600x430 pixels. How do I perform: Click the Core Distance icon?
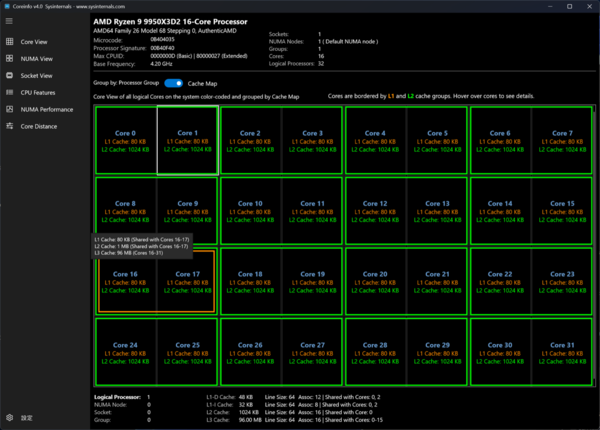click(x=10, y=126)
